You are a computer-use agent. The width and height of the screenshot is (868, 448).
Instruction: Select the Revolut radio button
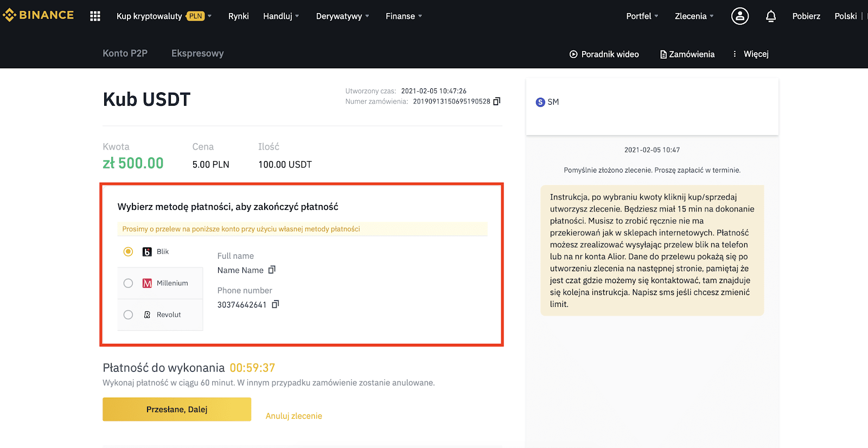(x=128, y=315)
